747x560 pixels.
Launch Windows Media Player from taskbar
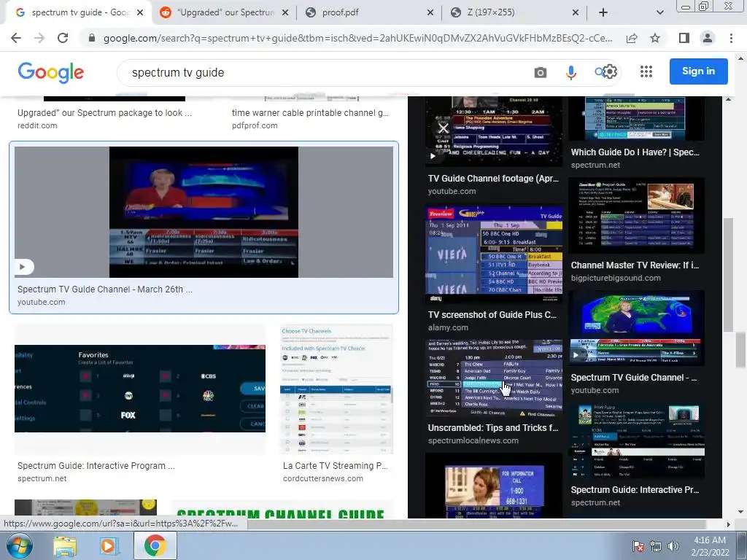pyautogui.click(x=108, y=546)
